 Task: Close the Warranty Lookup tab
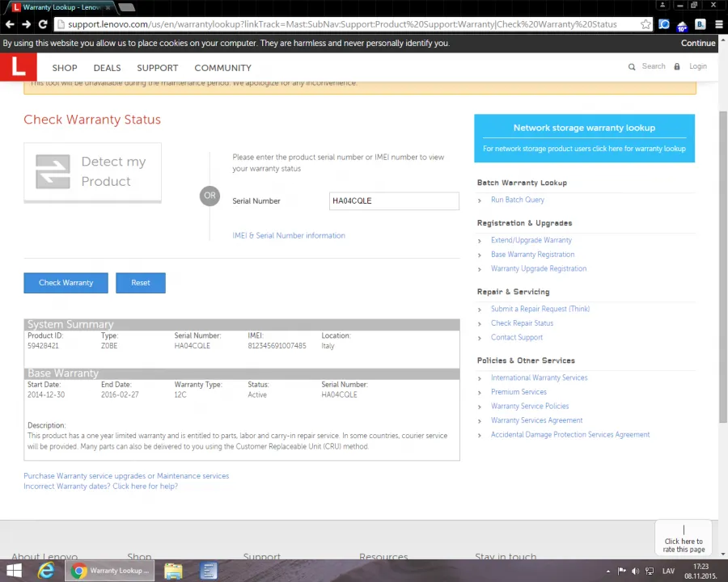point(108,7)
